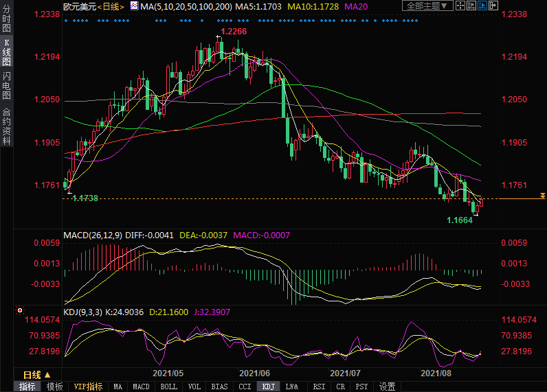Click the orange arrow marker on right edge
This screenshot has height=392, width=547.
543,196
